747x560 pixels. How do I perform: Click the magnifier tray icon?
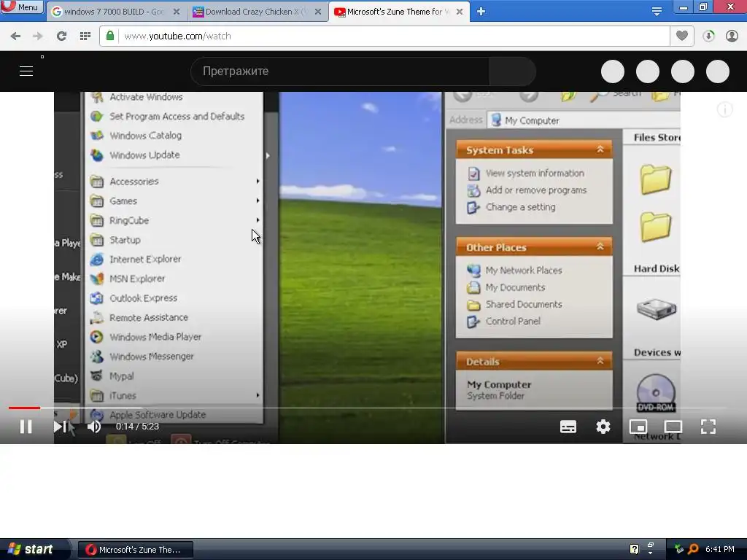tap(693, 549)
